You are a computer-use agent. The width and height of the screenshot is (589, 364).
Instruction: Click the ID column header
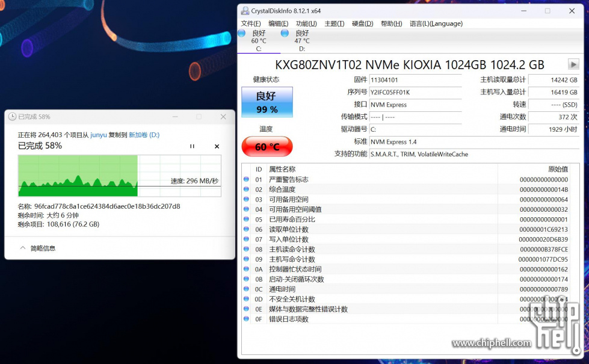(259, 170)
